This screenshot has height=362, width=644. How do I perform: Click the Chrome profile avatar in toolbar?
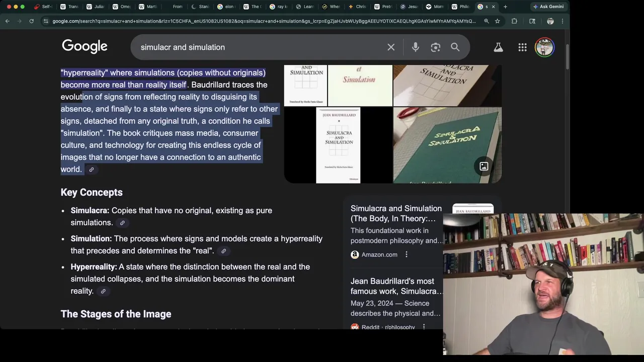(x=550, y=21)
